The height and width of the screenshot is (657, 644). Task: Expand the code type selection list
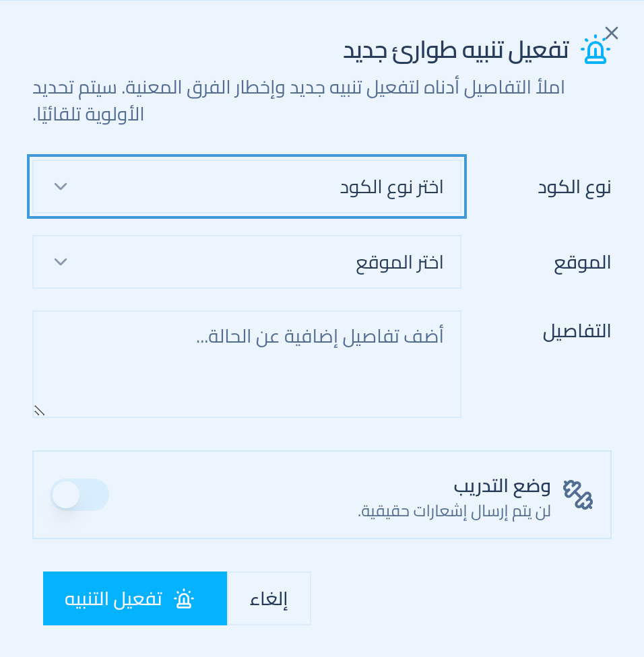point(247,186)
